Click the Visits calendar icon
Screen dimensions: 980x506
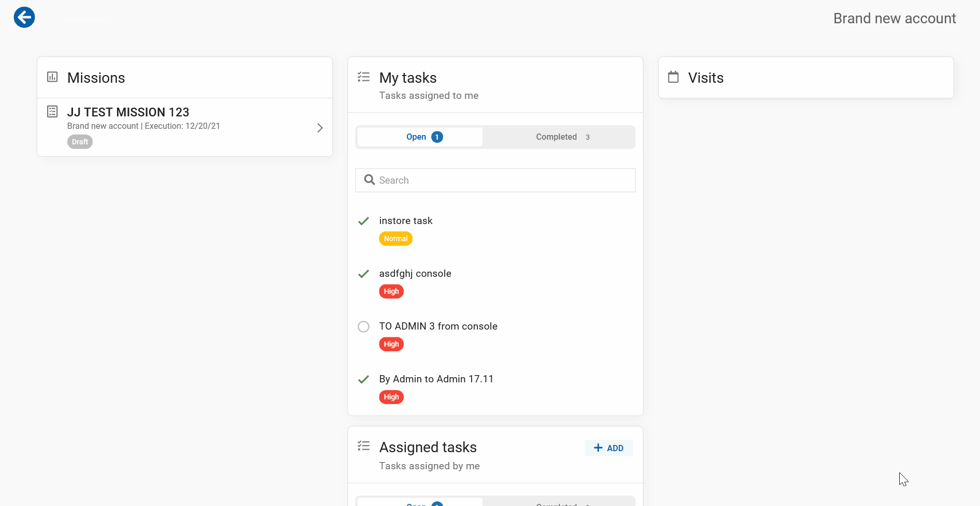[x=673, y=77]
